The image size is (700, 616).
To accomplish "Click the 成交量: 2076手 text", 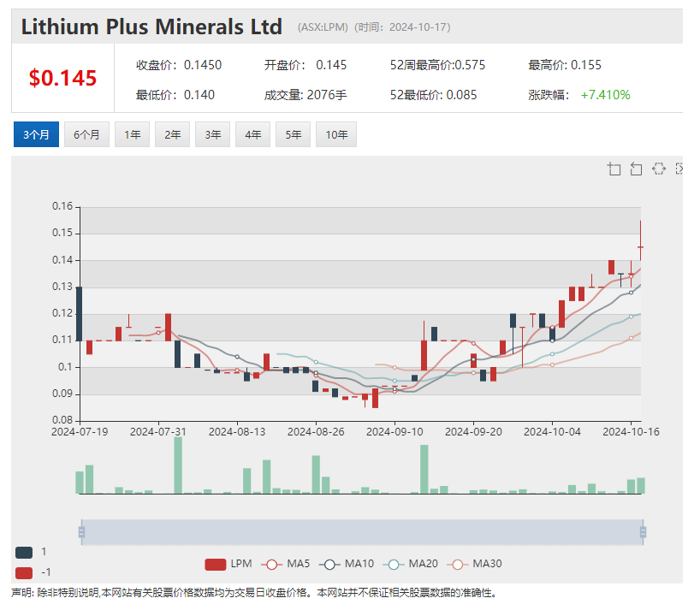I will pyautogui.click(x=306, y=95).
